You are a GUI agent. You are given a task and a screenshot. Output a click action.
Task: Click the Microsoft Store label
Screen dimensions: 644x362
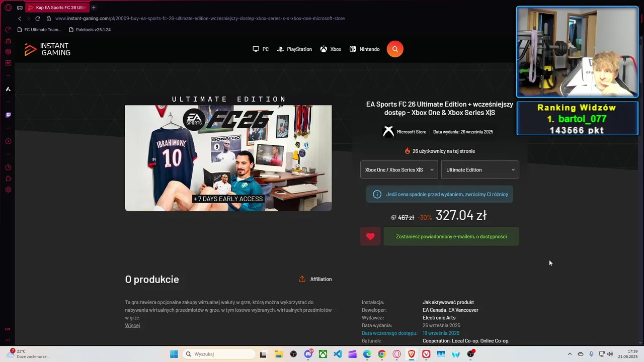412,132
